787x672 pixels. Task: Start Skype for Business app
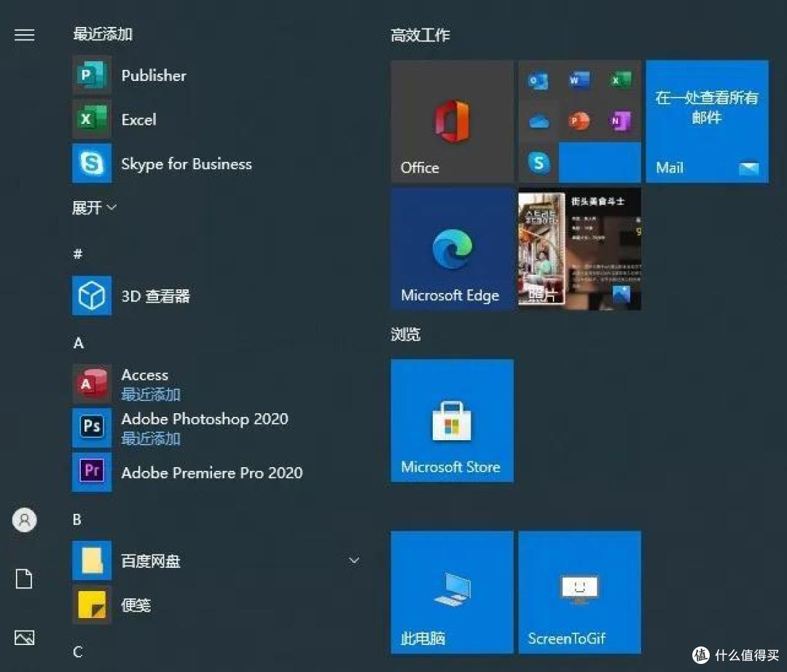pos(216,163)
